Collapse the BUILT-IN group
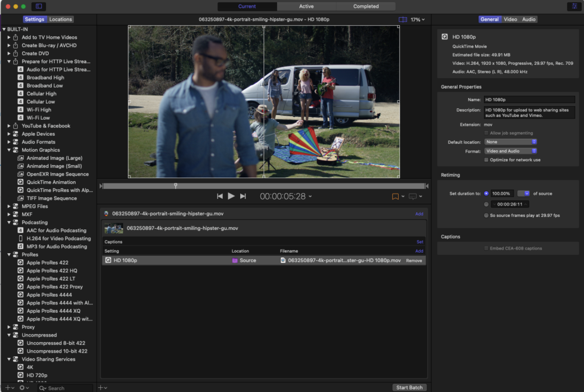The image size is (584, 392). pyautogui.click(x=4, y=29)
